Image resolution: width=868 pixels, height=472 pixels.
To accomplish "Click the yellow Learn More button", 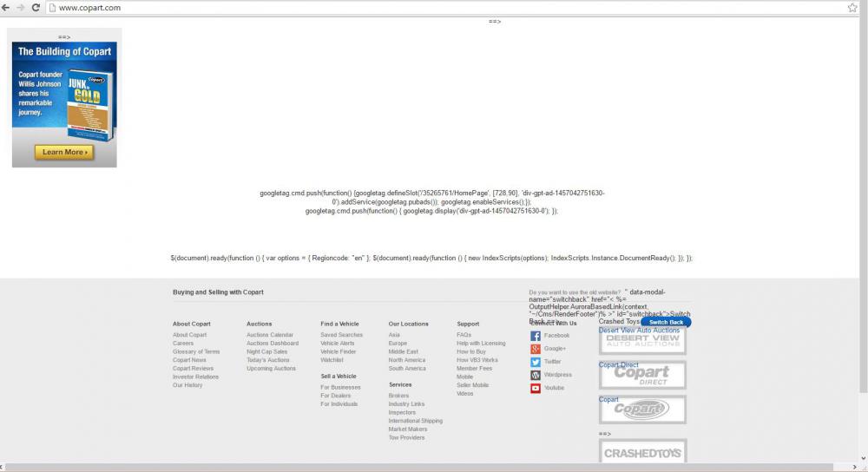I will [63, 152].
